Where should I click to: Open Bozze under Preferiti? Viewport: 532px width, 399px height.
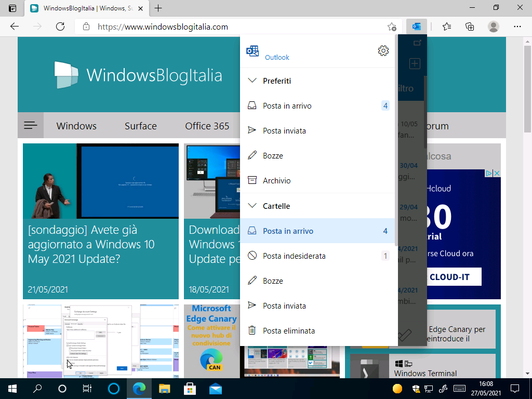[x=317, y=156]
